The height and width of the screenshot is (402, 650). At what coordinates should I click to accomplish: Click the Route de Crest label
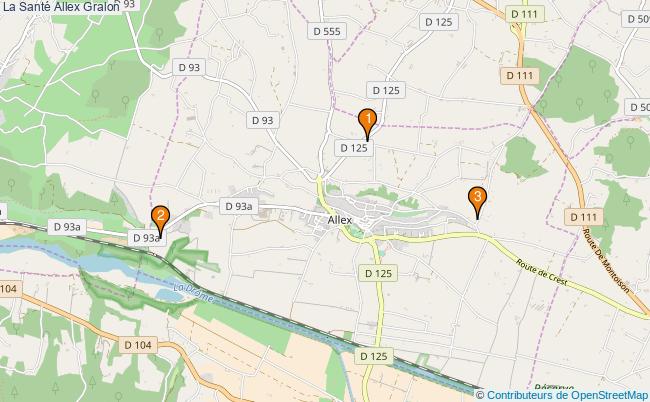pyautogui.click(x=542, y=271)
